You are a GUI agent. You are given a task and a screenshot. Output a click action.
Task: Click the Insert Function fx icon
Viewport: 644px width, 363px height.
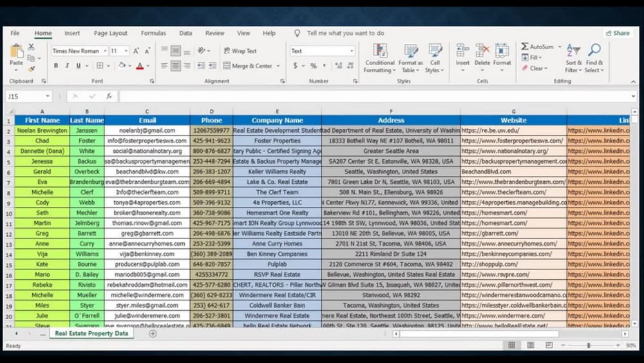[x=109, y=96]
